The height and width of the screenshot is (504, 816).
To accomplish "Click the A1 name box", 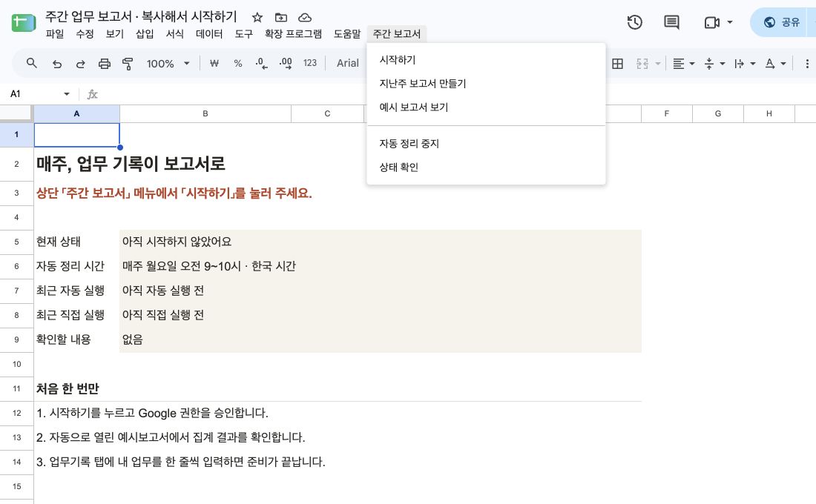I will [33, 94].
